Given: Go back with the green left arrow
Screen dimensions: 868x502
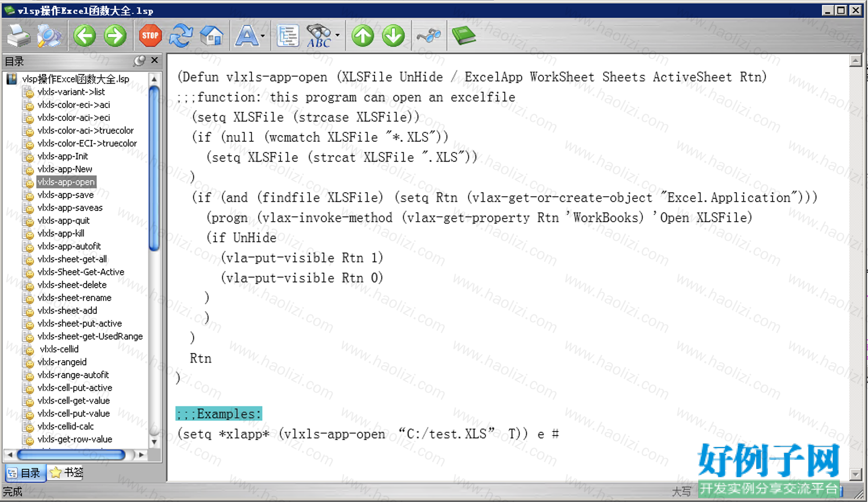Looking at the screenshot, I should click(84, 36).
